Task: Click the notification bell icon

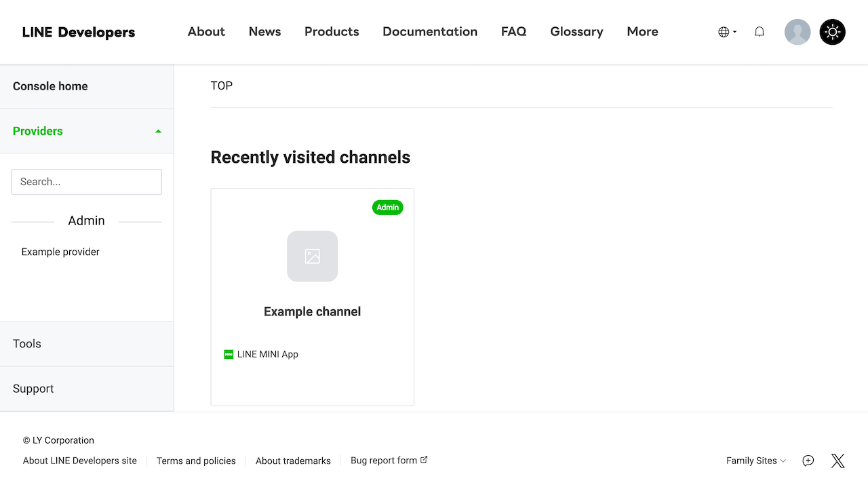Action: coord(759,32)
